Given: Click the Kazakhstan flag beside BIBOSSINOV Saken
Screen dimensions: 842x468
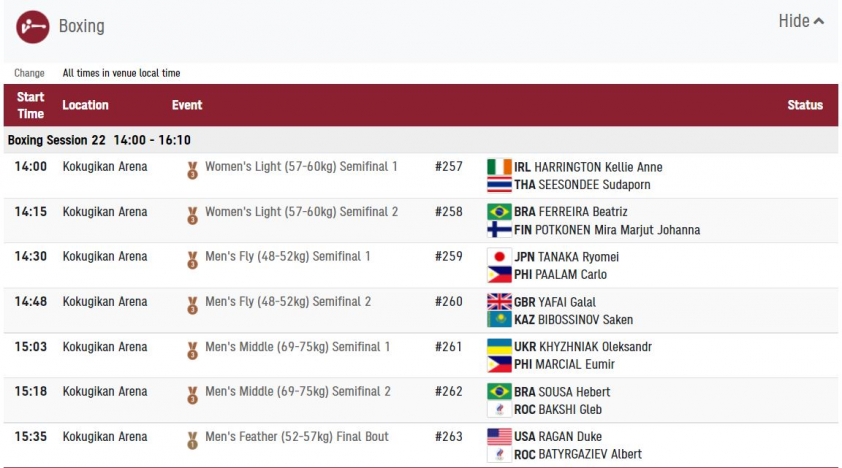Looking at the screenshot, I should coord(499,319).
